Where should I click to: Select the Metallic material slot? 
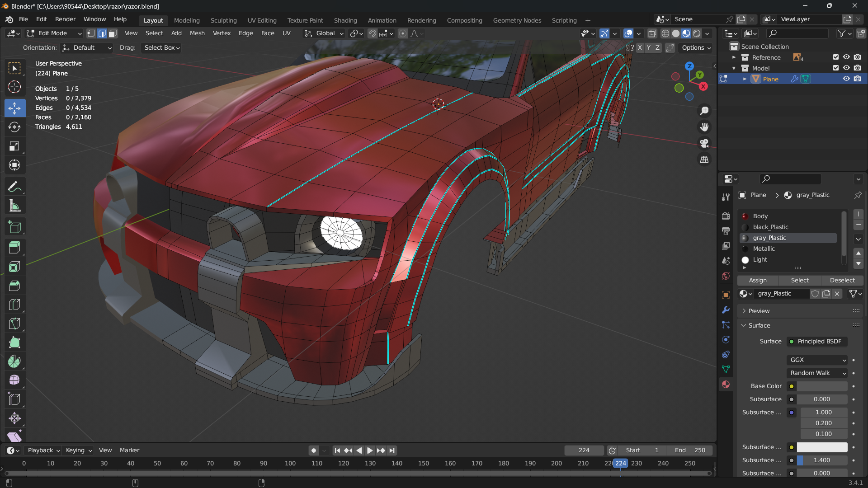764,249
